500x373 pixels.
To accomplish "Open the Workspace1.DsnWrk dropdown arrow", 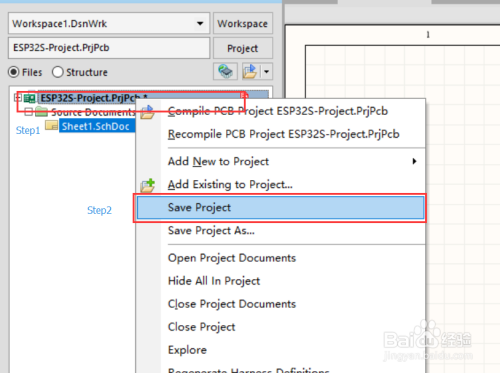I will 200,24.
